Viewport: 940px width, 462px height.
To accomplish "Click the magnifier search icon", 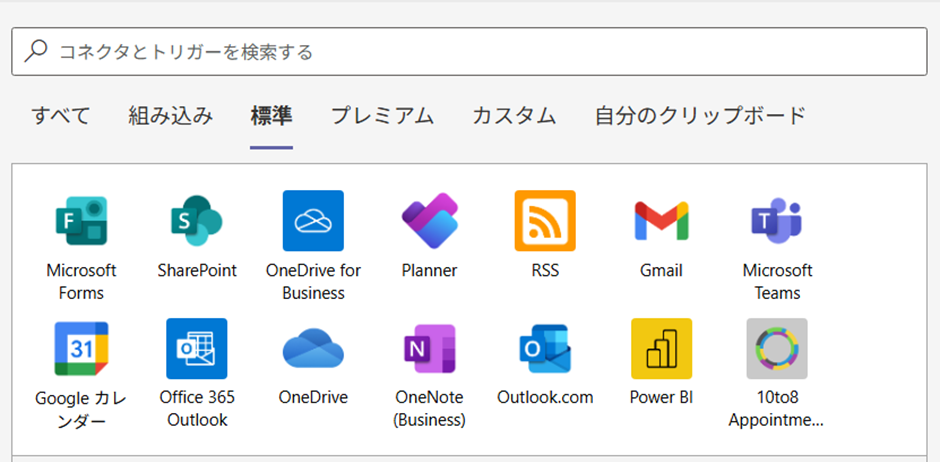I will (35, 52).
